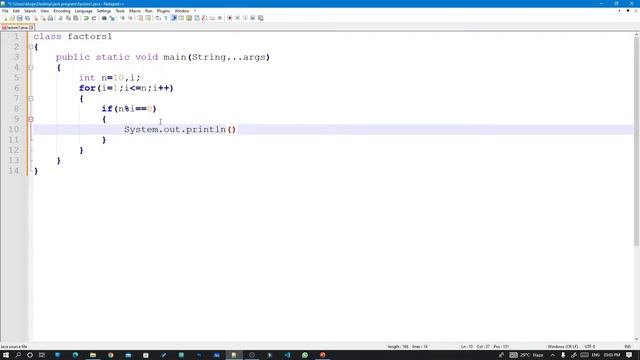Open the View menu

[45, 11]
